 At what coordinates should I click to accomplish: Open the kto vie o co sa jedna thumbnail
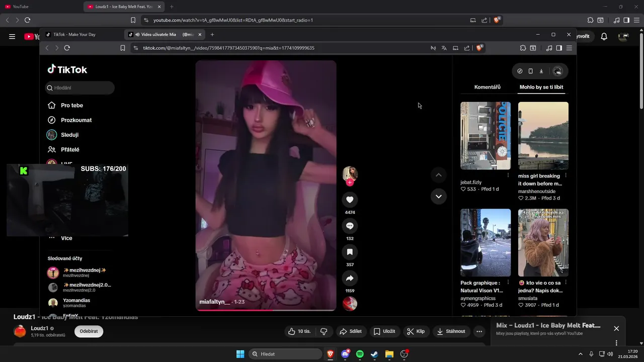(543, 242)
